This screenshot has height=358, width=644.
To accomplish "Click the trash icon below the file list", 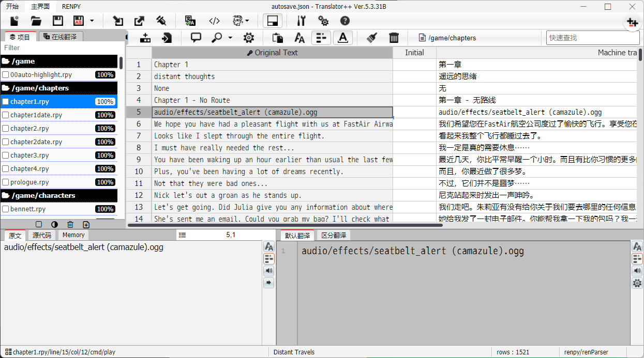I will coord(70,224).
